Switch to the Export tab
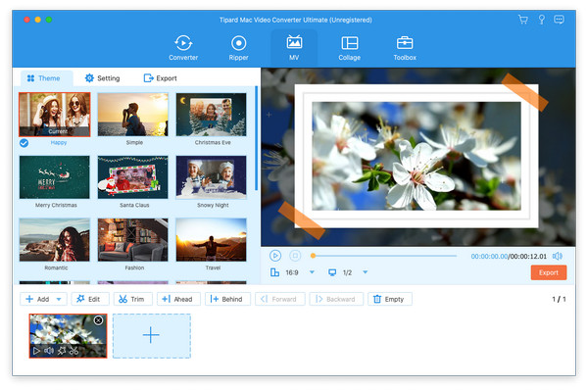 160,78
